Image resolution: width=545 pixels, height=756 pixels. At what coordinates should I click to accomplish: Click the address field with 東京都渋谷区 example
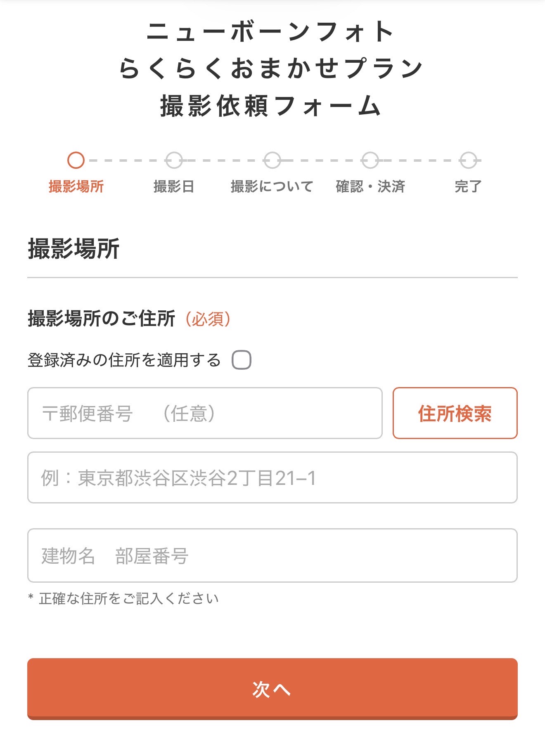pyautogui.click(x=272, y=478)
